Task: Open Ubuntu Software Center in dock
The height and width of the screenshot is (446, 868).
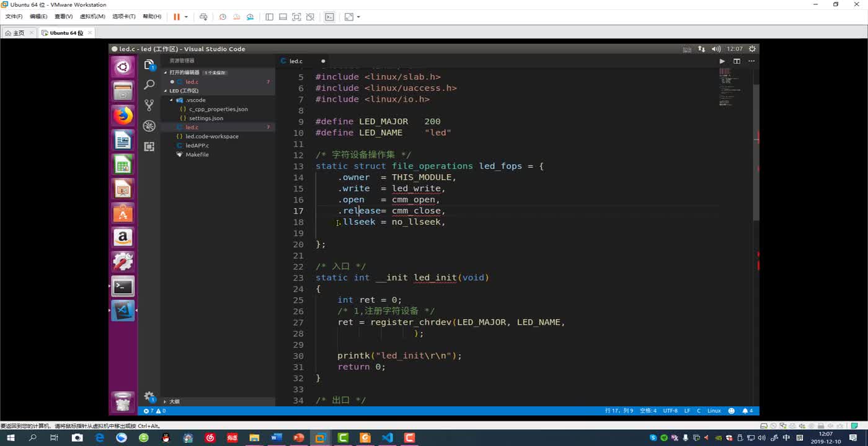Action: [123, 213]
